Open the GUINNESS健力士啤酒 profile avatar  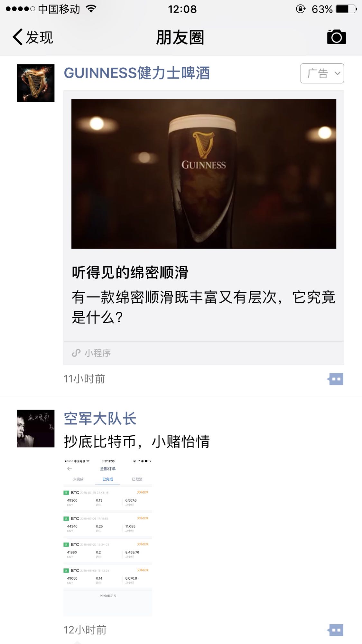coord(36,83)
